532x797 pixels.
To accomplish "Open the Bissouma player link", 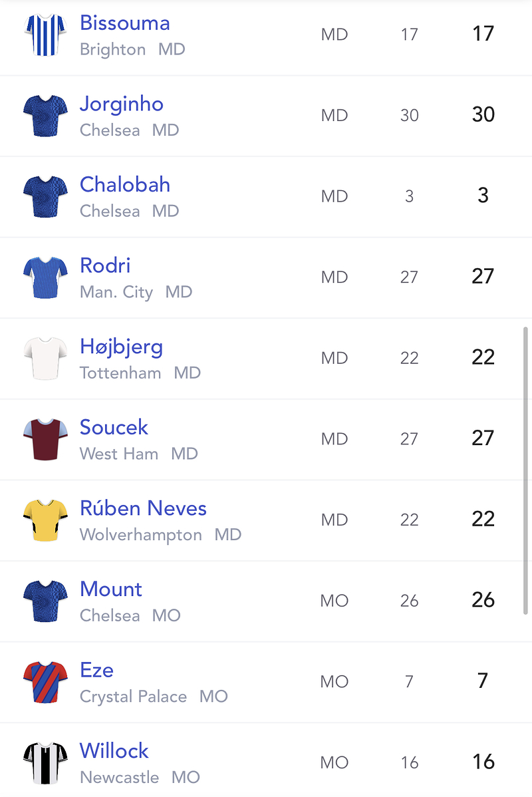I will click(125, 23).
